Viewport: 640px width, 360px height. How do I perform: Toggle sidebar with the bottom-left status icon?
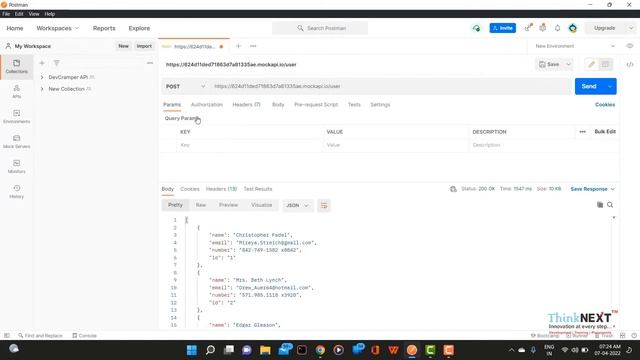(x=7, y=336)
